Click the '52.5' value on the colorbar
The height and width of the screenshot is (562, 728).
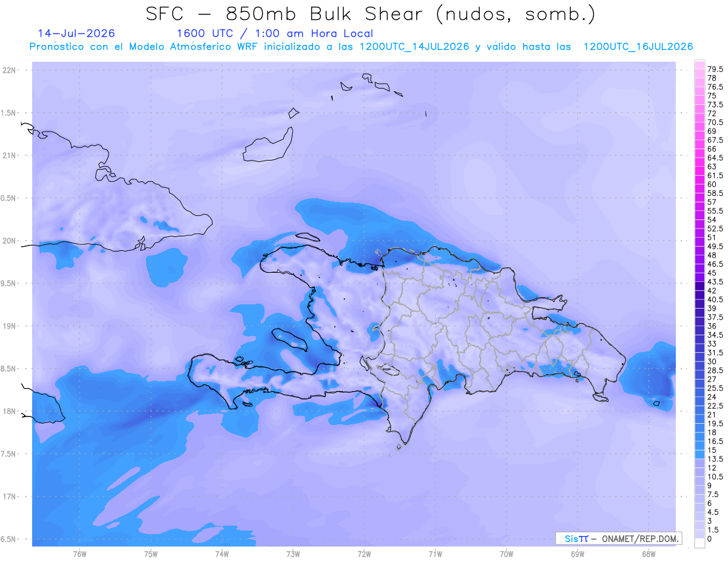click(715, 229)
